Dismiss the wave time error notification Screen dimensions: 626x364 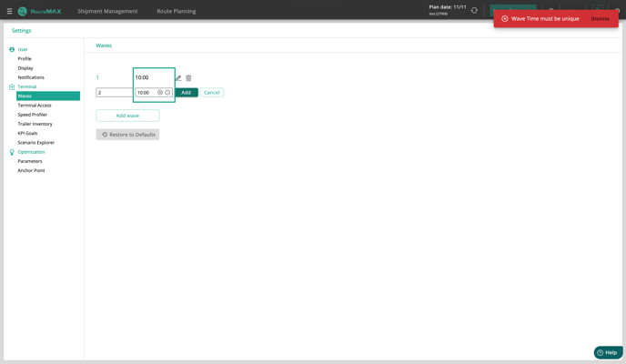point(600,18)
